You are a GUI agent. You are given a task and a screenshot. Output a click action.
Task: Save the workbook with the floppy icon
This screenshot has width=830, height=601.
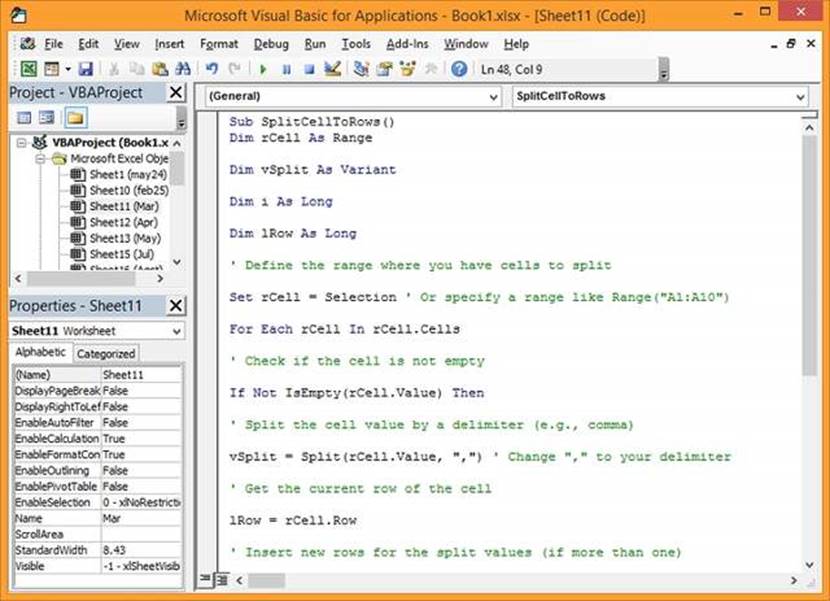[x=85, y=69]
